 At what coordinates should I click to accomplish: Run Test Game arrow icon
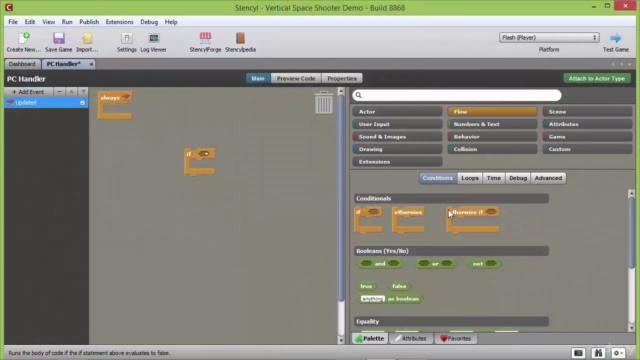(616, 38)
